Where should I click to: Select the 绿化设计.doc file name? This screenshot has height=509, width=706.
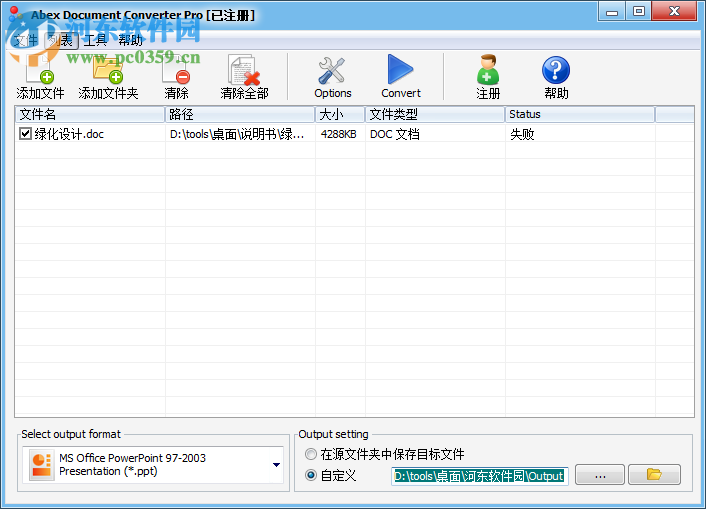(69, 134)
